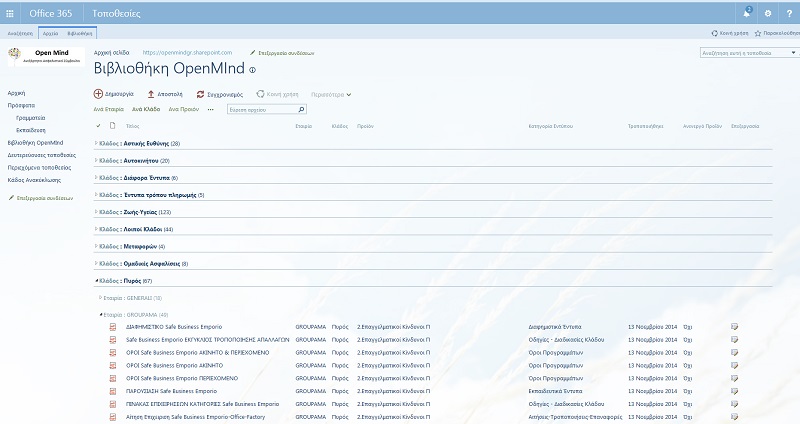Screen dimensions: 800x424
Task: Open the Office 365 app launcher grid
Action: click(x=10, y=14)
